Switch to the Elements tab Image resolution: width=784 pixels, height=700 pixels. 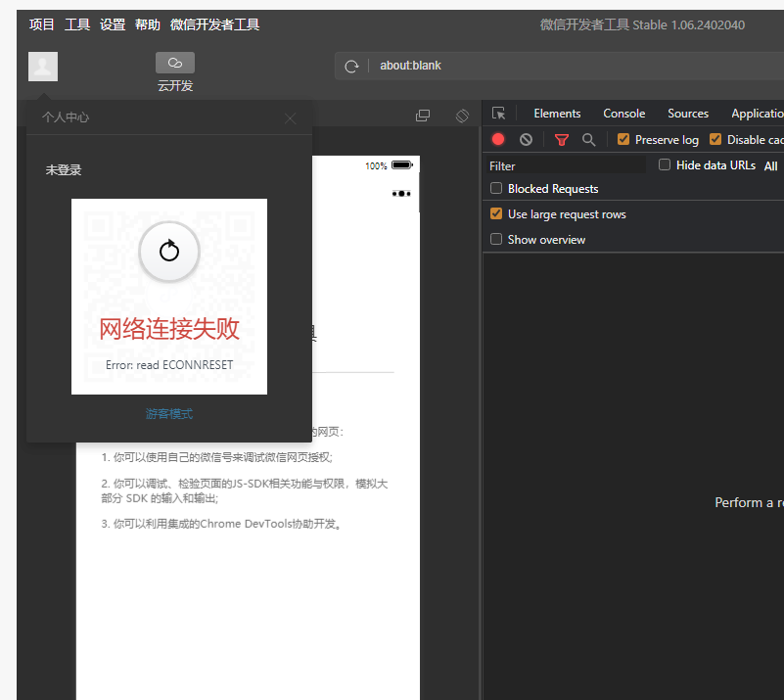point(557,114)
